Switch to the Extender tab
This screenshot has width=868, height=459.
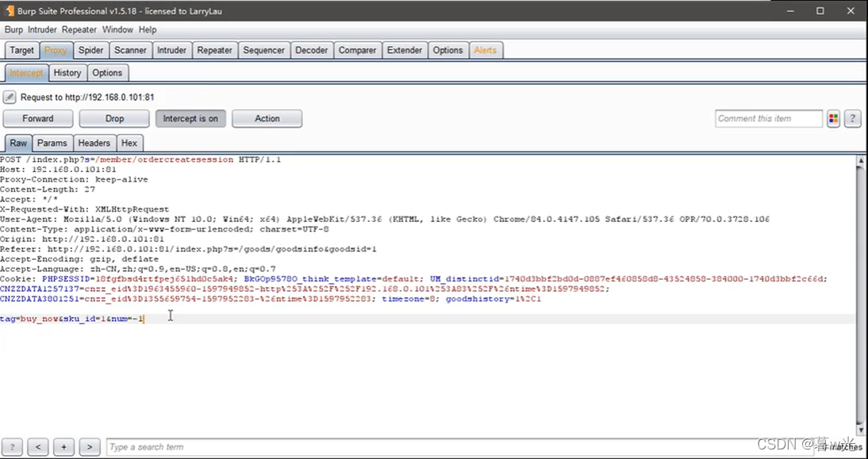405,50
